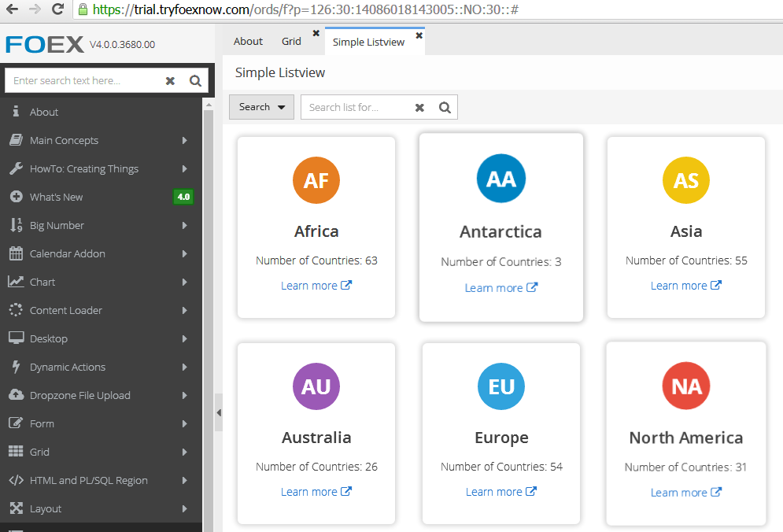Click the search magnifier in the sidebar
The image size is (783, 532).
[195, 80]
